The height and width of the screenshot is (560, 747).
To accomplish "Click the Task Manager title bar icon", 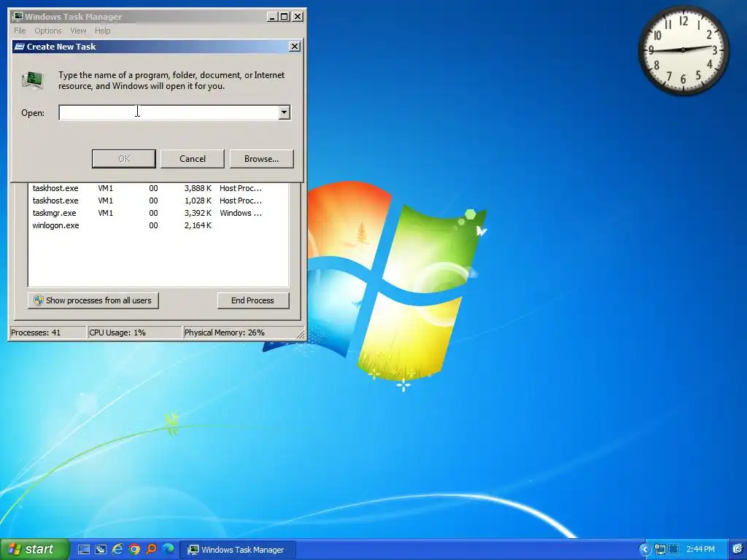I will pyautogui.click(x=18, y=16).
